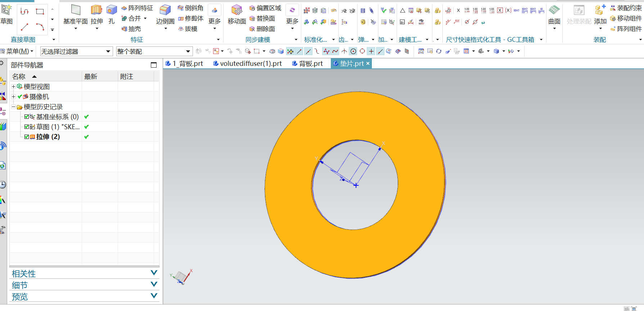Click the 拔模 draft tool
This screenshot has width=644, height=311.
(x=188, y=29)
